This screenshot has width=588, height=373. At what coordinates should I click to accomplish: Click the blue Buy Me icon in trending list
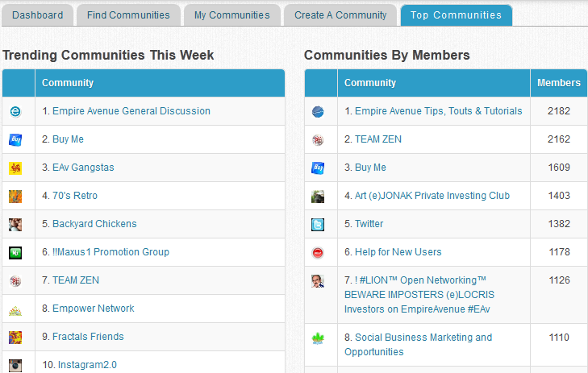[15, 139]
